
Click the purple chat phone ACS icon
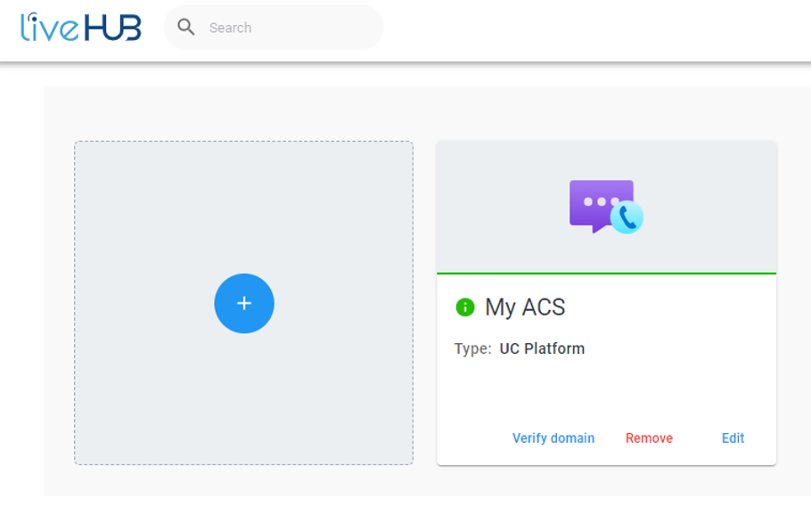click(x=606, y=207)
